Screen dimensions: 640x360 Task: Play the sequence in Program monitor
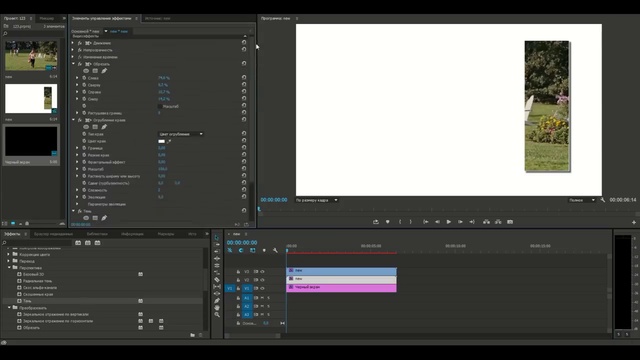pyautogui.click(x=449, y=222)
